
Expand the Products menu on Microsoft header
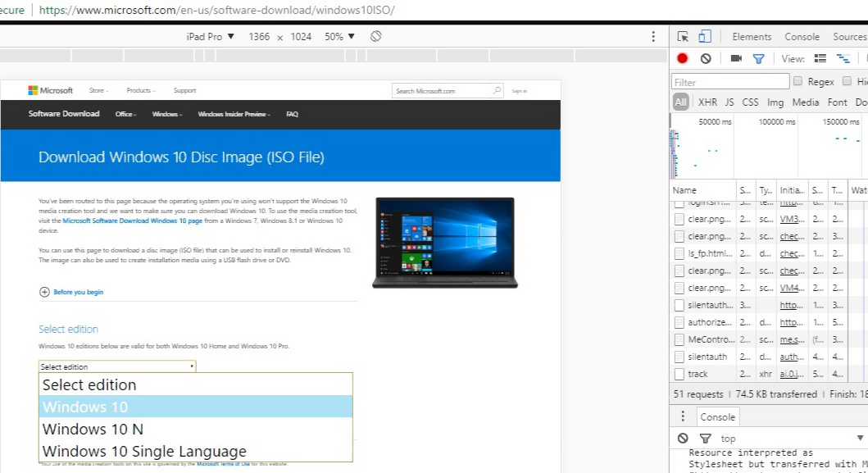click(141, 90)
